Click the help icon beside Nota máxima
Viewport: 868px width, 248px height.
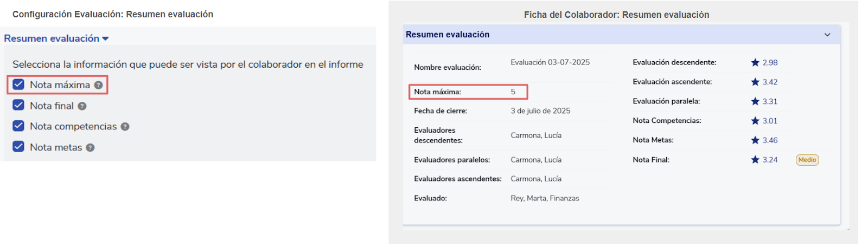tap(98, 85)
